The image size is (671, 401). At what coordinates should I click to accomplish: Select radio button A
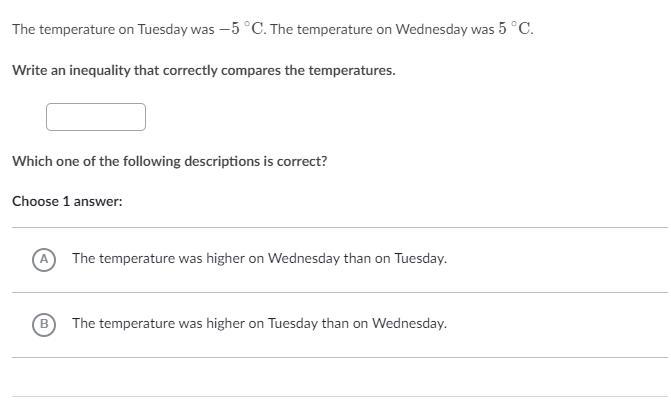click(x=44, y=259)
